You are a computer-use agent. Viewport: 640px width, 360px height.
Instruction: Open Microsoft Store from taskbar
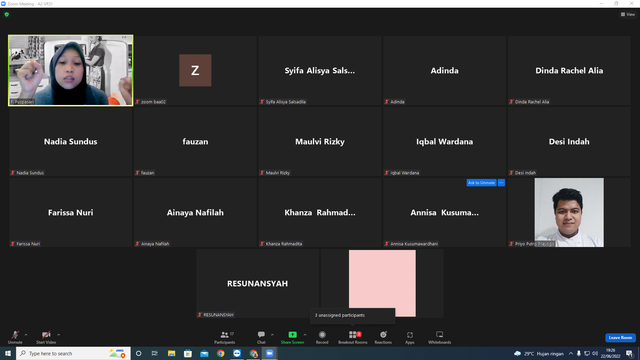coord(188,353)
